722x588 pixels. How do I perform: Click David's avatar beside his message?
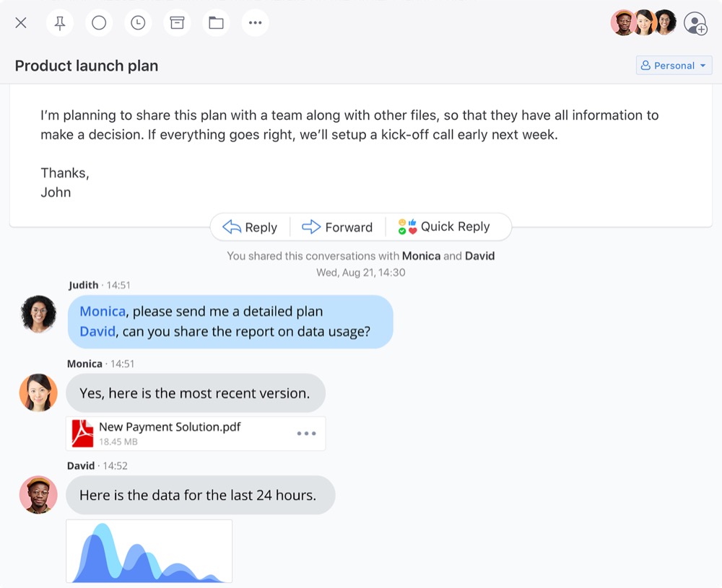click(x=38, y=495)
